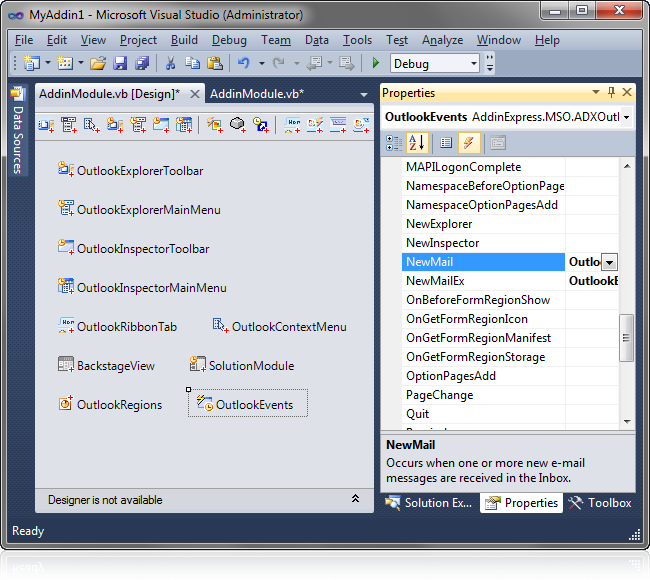
Task: Pin the Properties window with auto-hide
Action: coord(611,92)
